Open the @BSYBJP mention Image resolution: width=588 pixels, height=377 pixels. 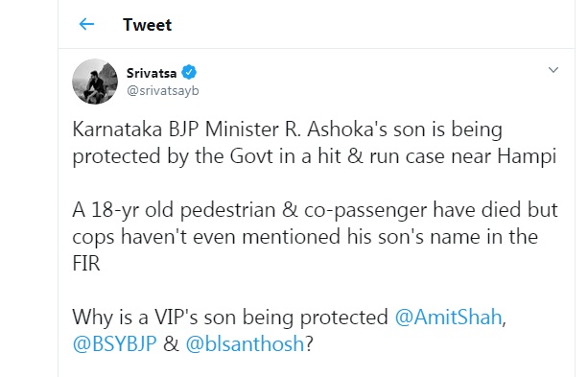tap(115, 343)
